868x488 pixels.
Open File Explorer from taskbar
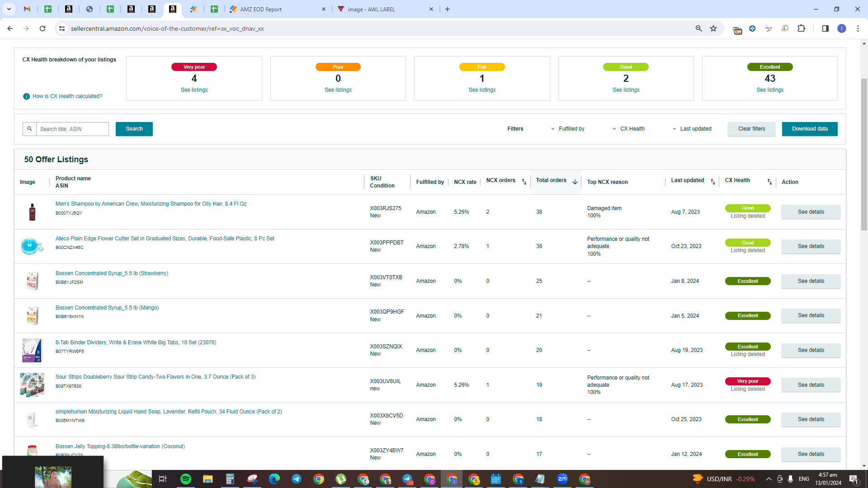(208, 479)
